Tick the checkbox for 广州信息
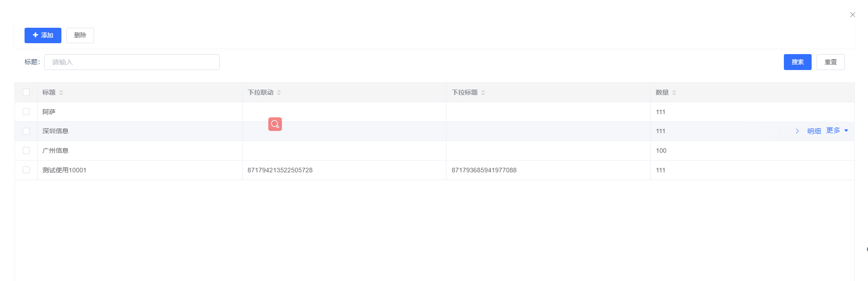 click(x=26, y=151)
